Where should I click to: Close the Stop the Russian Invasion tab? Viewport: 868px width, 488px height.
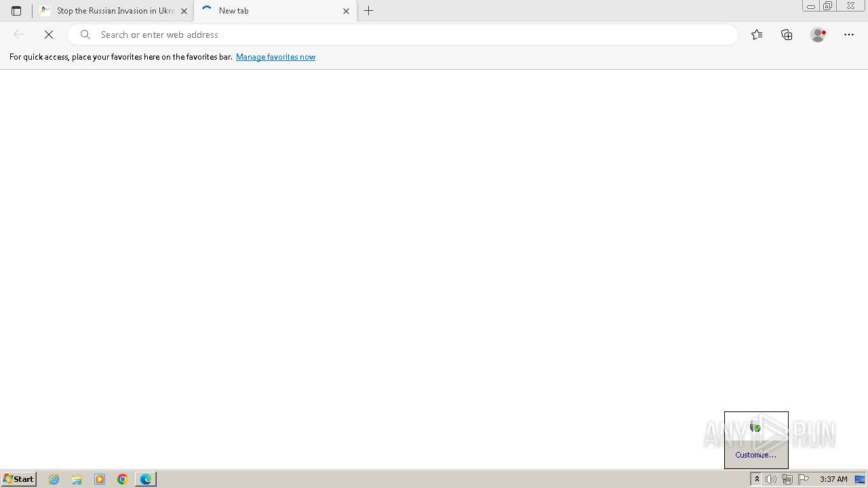pyautogui.click(x=184, y=11)
